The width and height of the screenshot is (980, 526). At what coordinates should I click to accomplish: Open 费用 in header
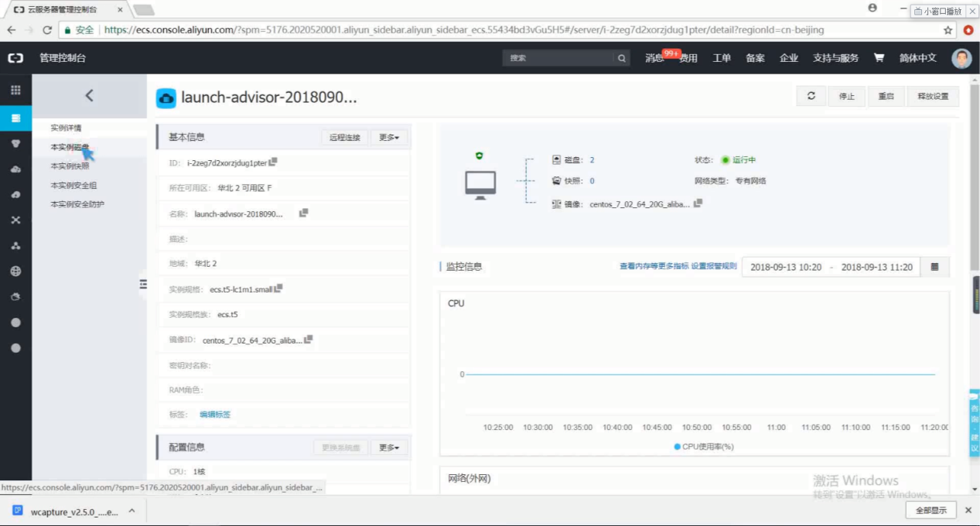pos(688,58)
